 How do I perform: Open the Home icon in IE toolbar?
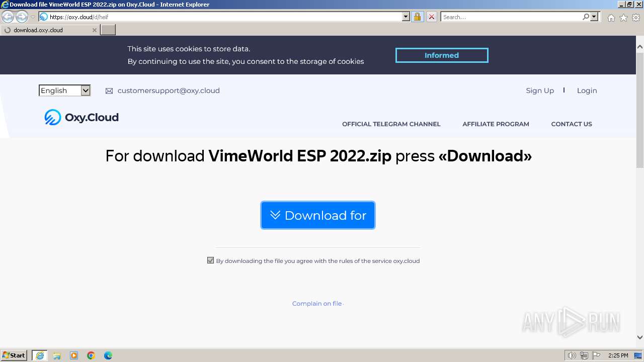click(x=611, y=18)
